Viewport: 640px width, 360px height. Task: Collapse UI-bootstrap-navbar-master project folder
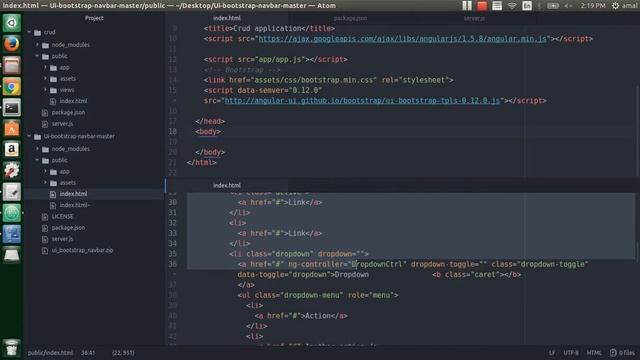29,136
